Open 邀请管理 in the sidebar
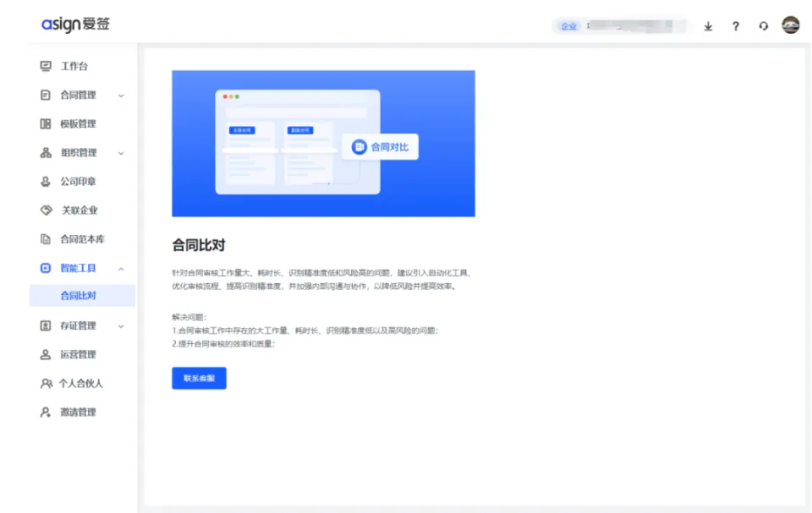This screenshot has height=513, width=812. (x=78, y=412)
